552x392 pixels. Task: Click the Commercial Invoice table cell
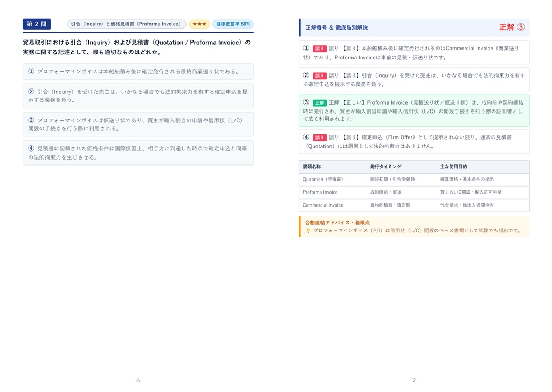tap(323, 205)
